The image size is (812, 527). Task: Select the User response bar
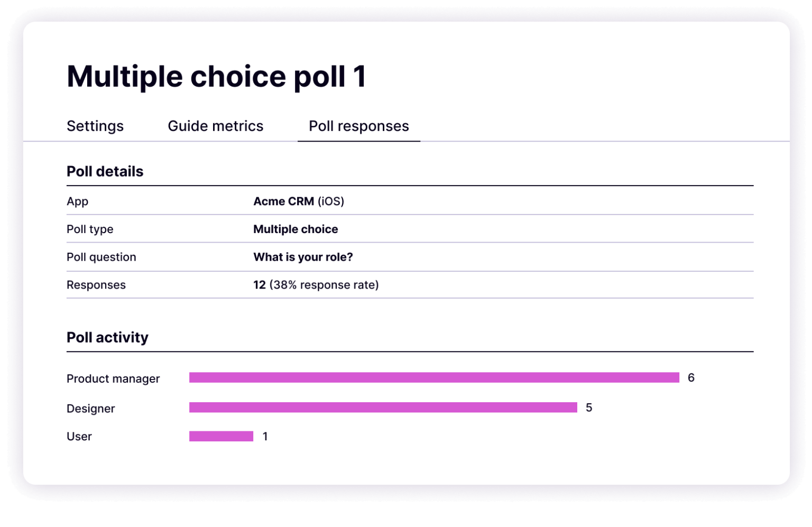point(221,436)
